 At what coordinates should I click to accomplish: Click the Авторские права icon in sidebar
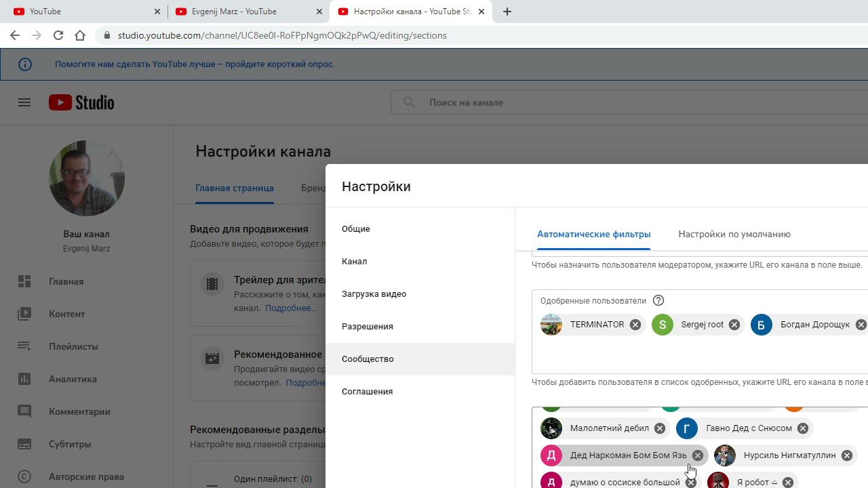[24, 476]
